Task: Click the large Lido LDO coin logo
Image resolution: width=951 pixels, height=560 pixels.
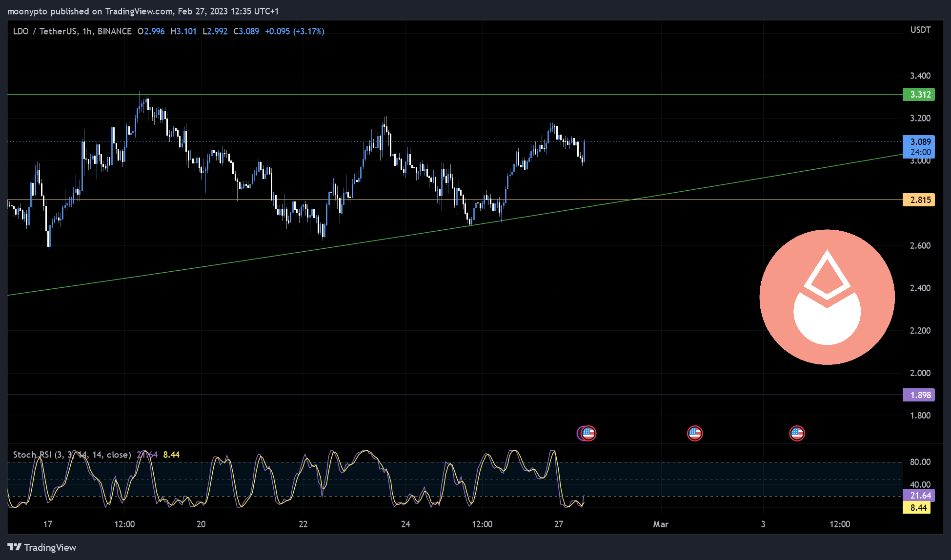Action: coord(827,297)
